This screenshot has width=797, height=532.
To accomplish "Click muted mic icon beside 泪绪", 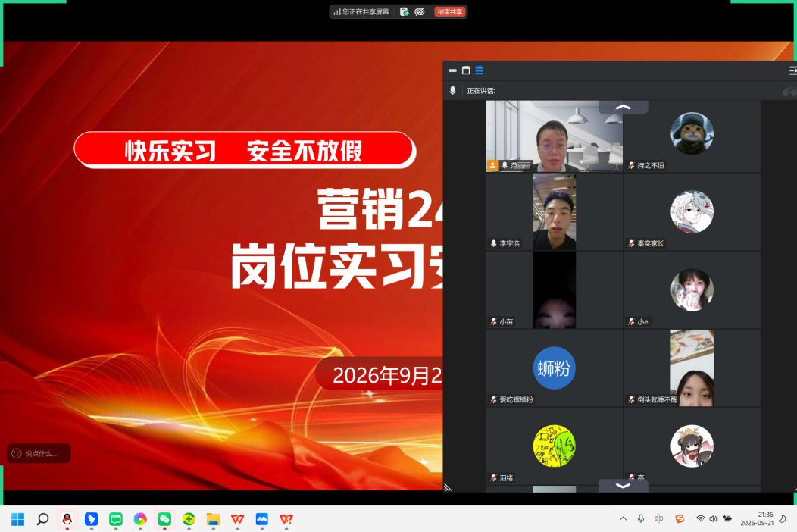I will tap(493, 477).
